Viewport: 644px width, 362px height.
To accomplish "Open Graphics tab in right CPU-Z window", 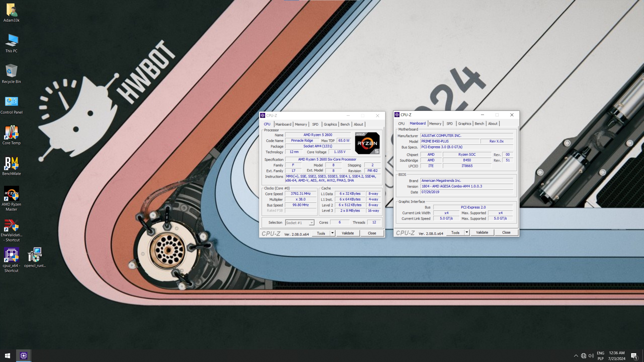I will tap(464, 123).
